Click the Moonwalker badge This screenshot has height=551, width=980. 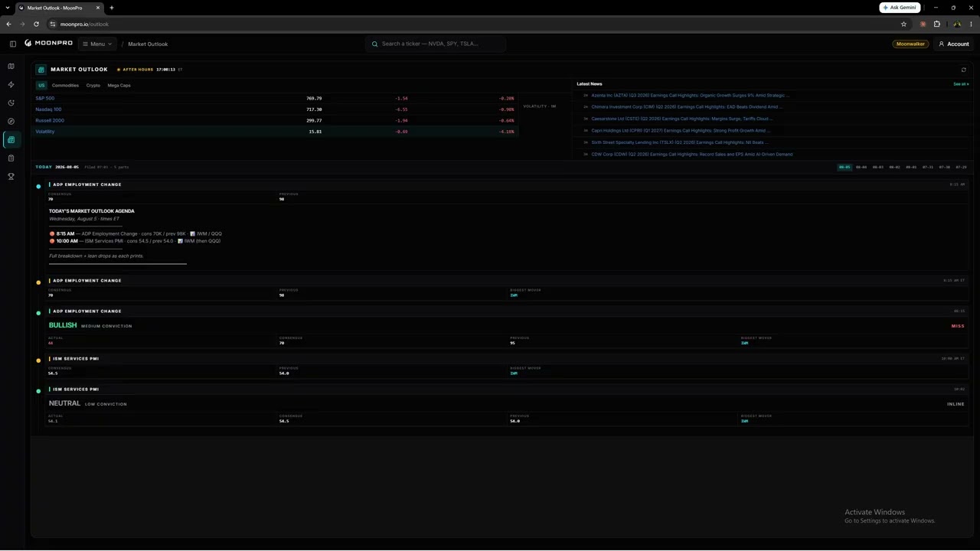[x=910, y=44]
